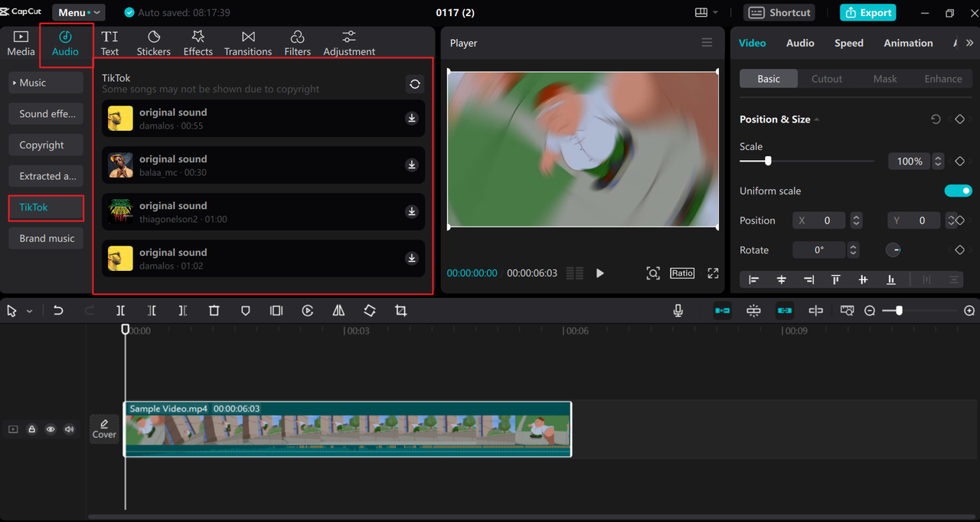The width and height of the screenshot is (980, 522).
Task: Open full screen preview in player
Action: click(x=713, y=273)
